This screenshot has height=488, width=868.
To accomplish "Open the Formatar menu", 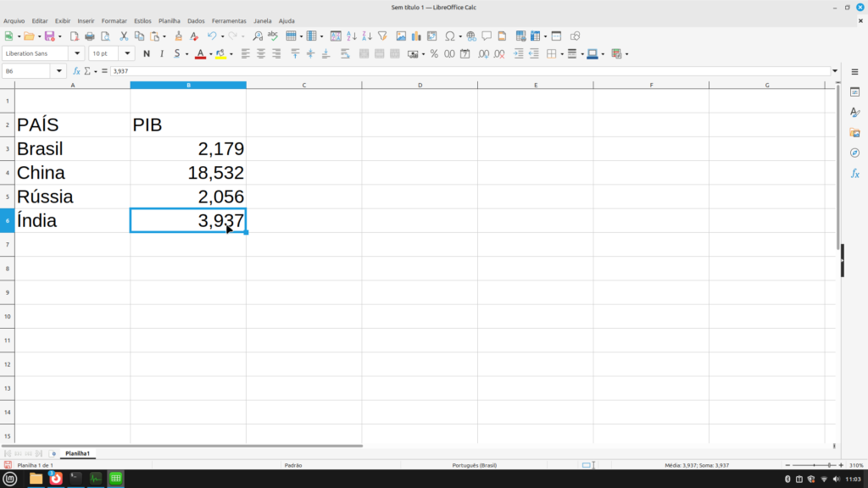I will tap(114, 20).
